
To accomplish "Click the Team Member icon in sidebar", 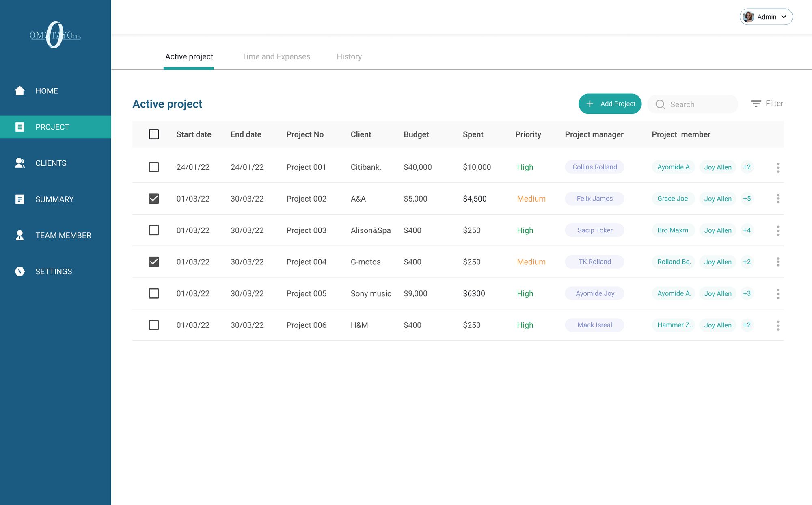I will point(19,235).
